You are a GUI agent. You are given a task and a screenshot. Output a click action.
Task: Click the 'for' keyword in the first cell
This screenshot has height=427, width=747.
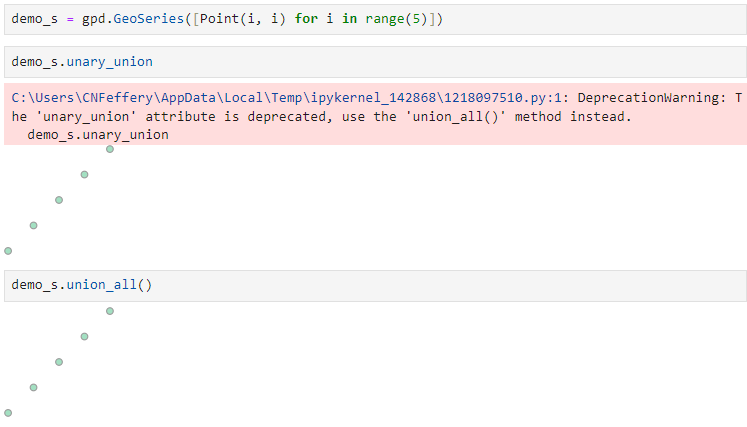[306, 20]
